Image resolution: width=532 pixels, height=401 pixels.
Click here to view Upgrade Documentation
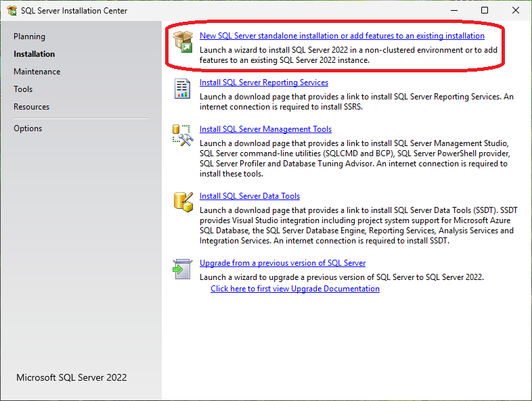point(295,289)
